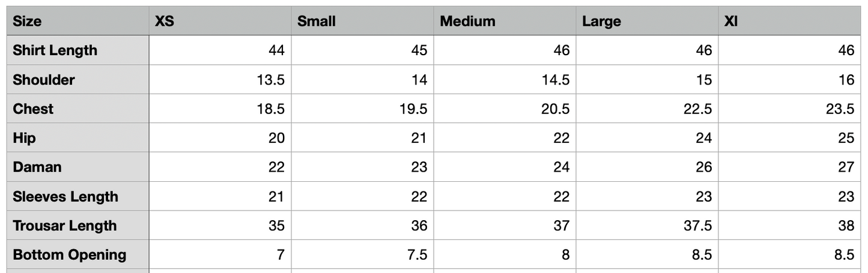Click the Xl column header
Viewport: 868px width, 273px height.
tap(790, 21)
